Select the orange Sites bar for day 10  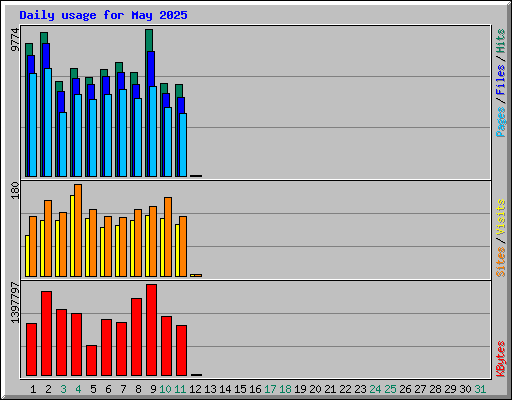click(x=168, y=237)
